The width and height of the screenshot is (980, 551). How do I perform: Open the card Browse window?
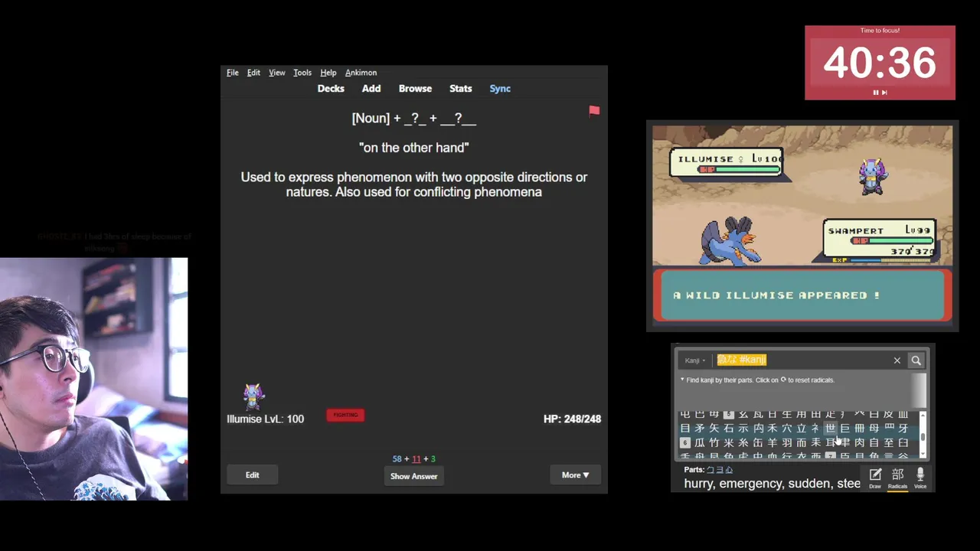tap(415, 89)
